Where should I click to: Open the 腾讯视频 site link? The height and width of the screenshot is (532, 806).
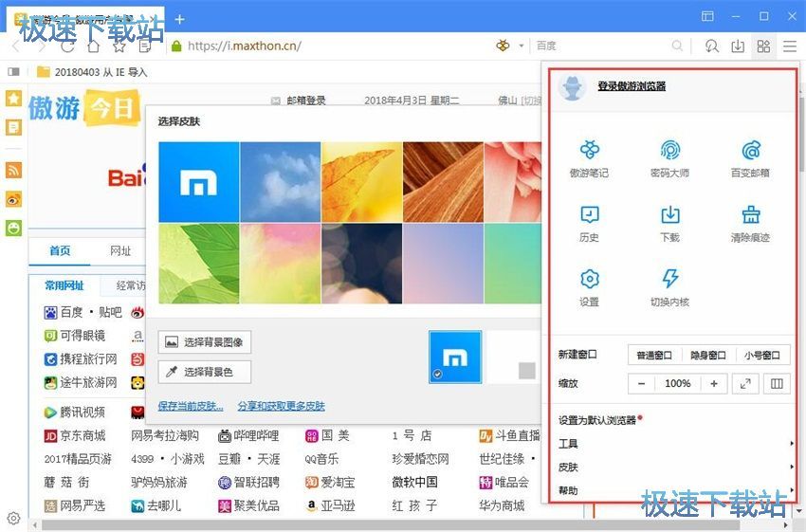pos(76,413)
